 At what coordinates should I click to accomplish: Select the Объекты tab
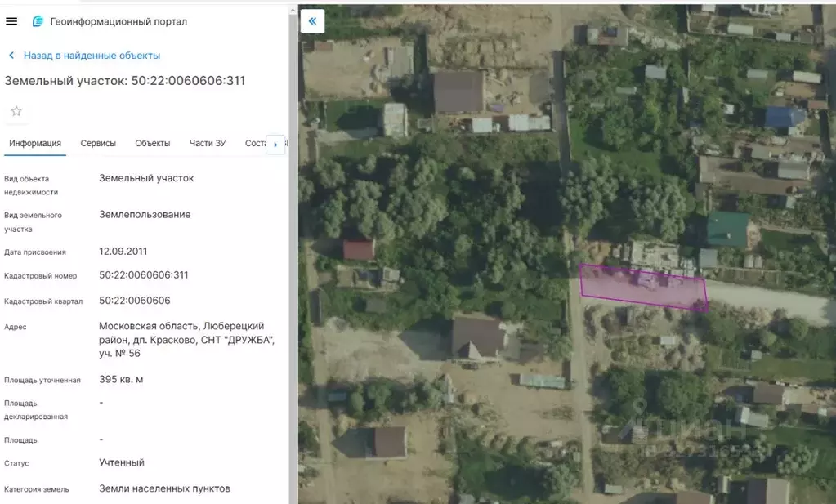[153, 144]
